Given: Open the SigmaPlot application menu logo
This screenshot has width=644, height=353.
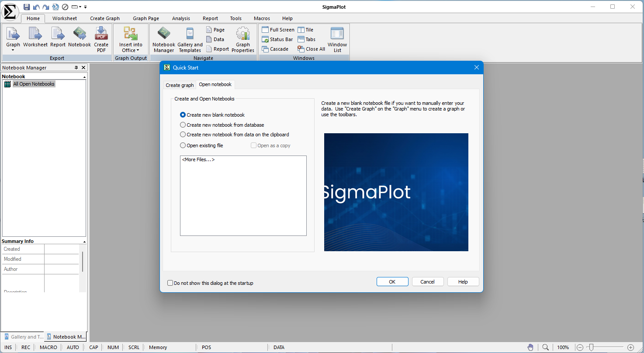Looking at the screenshot, I should 10,12.
